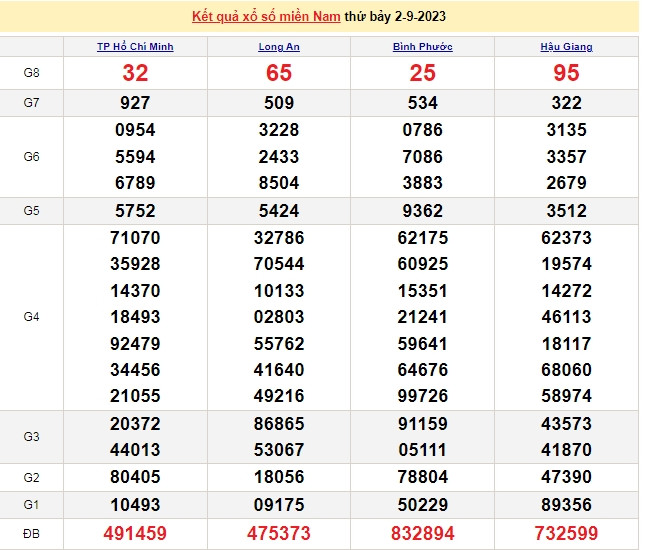Image resolution: width=647 pixels, height=550 pixels.
Task: Open the TP Hồ Chí Minh province link
Action: [x=135, y=47]
